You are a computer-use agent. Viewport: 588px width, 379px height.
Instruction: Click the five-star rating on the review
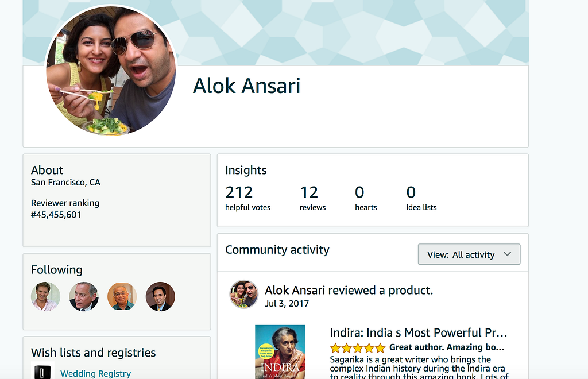click(x=358, y=347)
